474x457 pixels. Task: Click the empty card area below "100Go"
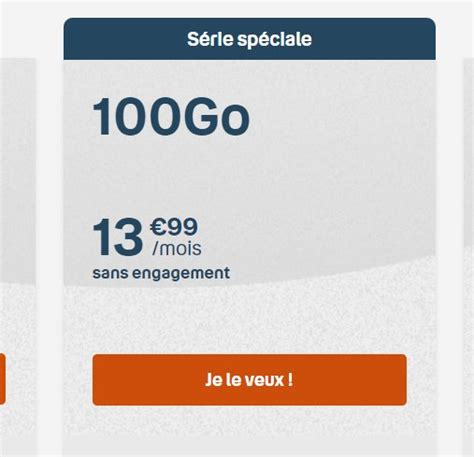(x=249, y=173)
